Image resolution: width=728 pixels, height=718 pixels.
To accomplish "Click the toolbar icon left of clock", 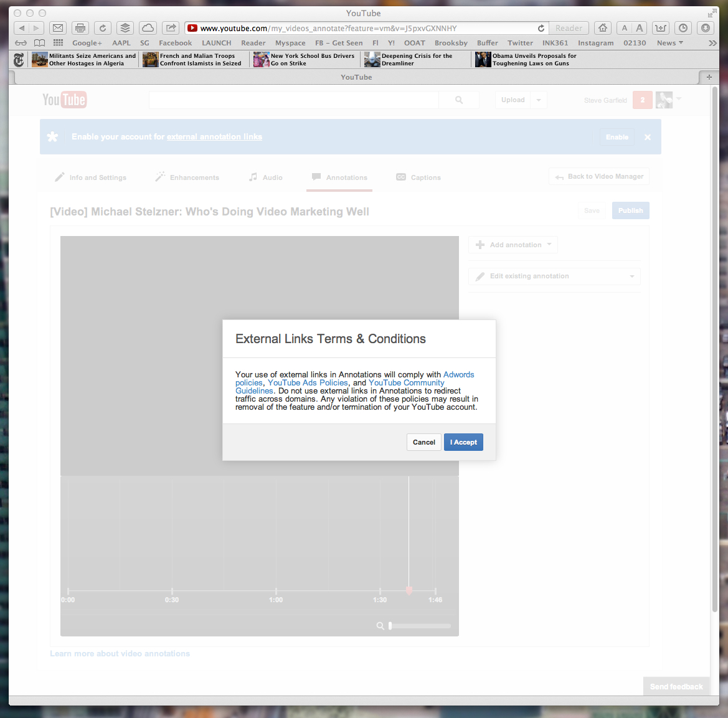I will pos(661,28).
